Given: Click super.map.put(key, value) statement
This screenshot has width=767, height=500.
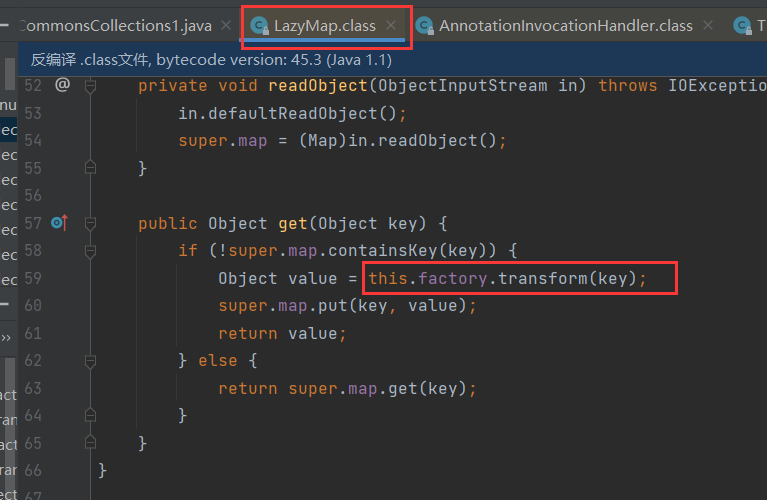Looking at the screenshot, I should (347, 306).
